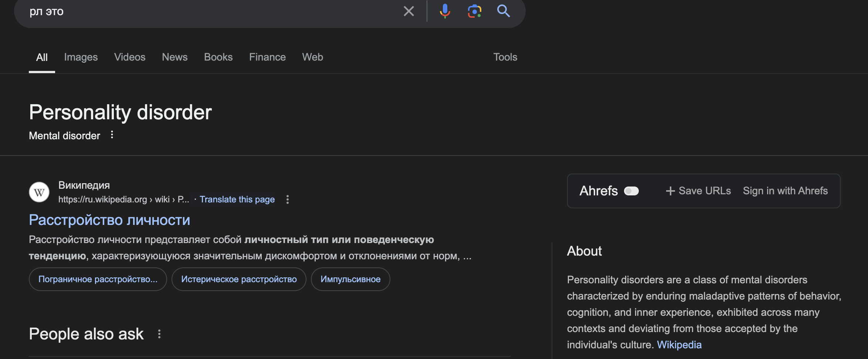Click the Ahrefs logo text
This screenshot has height=359, width=868.
coord(599,191)
